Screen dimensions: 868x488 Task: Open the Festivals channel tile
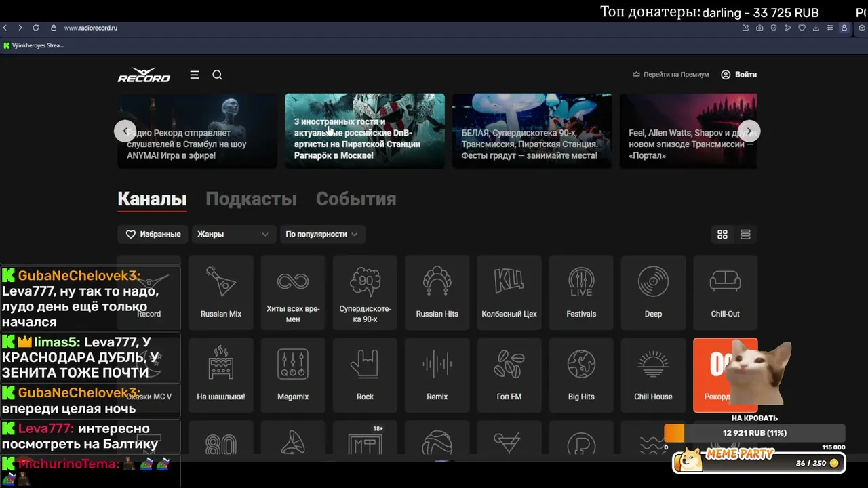(x=581, y=293)
